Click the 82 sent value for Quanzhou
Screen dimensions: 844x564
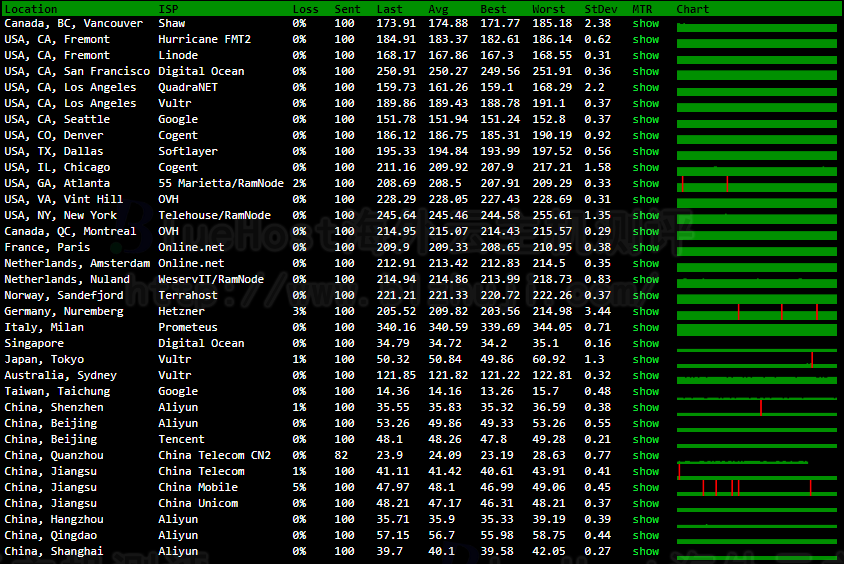pyautogui.click(x=341, y=455)
